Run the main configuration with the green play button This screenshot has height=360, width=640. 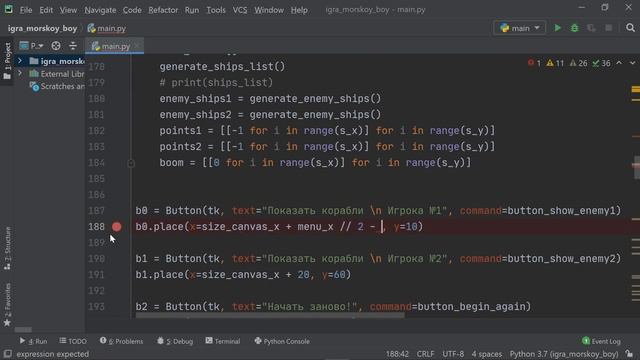(x=557, y=28)
